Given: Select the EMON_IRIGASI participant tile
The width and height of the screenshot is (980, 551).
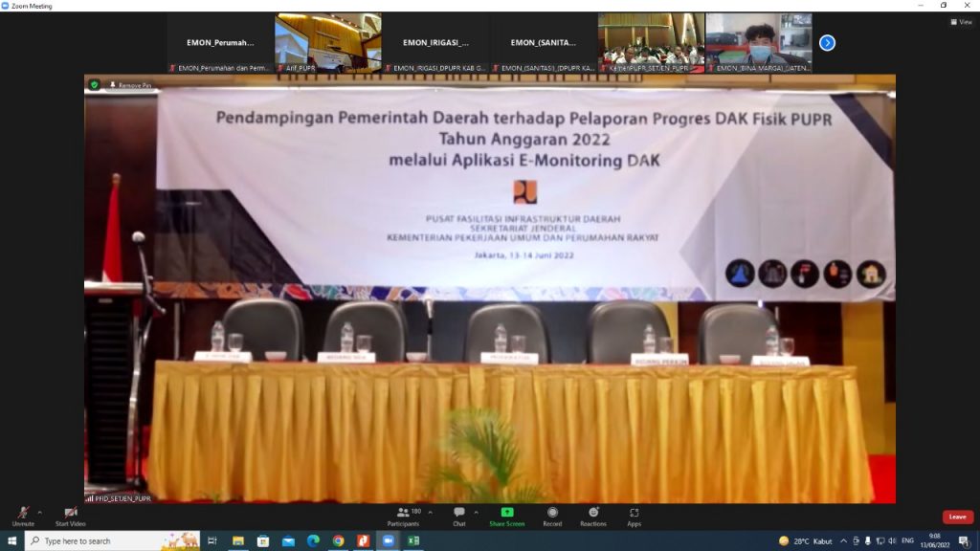Looking at the screenshot, I should 436,43.
